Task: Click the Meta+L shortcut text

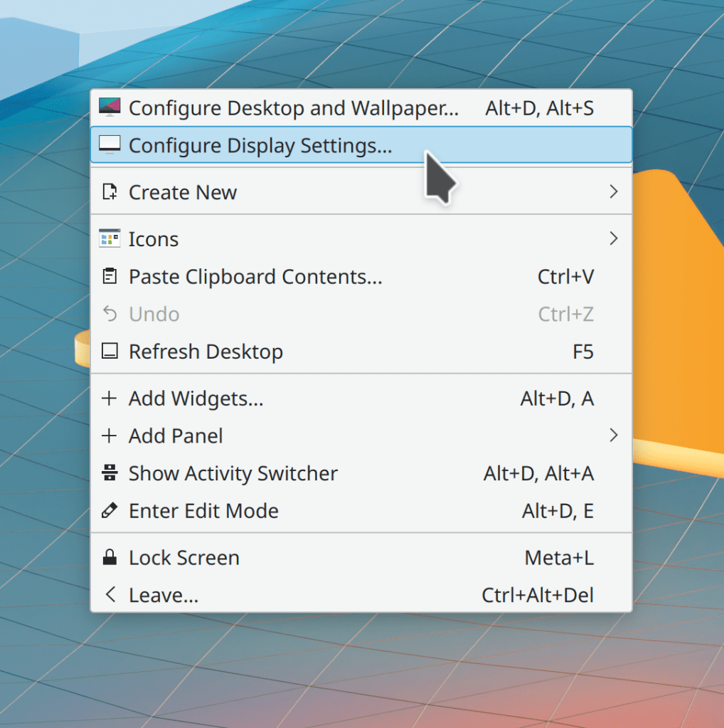Action: 558,558
